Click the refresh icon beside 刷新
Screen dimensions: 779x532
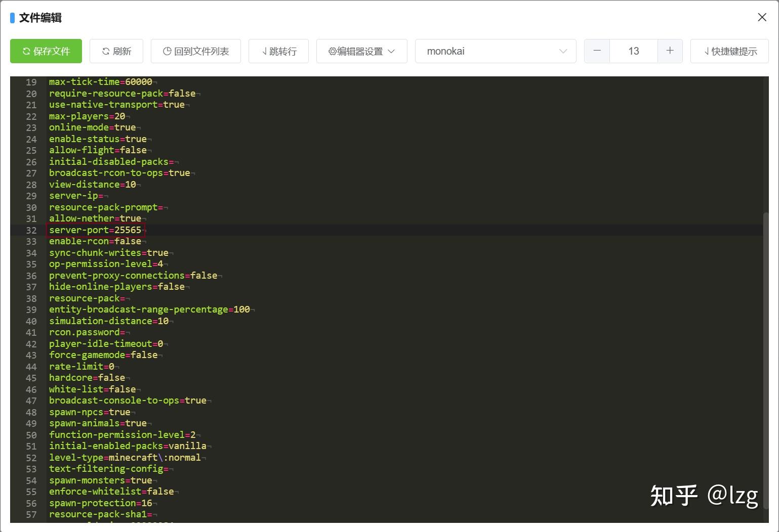[106, 51]
